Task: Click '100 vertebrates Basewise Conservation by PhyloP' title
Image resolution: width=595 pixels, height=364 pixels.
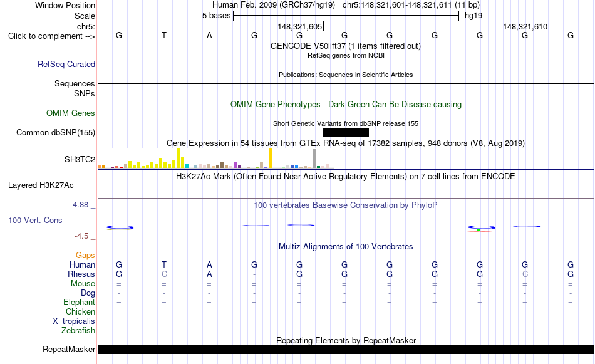Action: 346,205
